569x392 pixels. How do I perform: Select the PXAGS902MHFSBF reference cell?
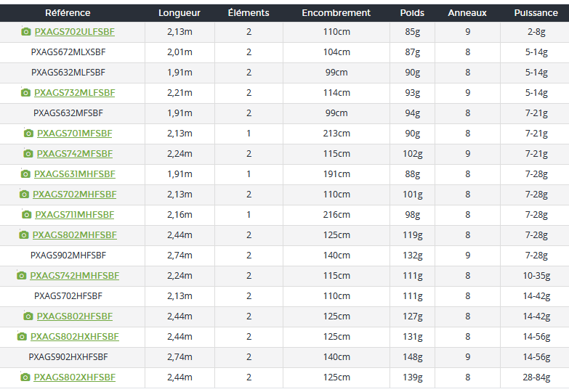pyautogui.click(x=68, y=256)
